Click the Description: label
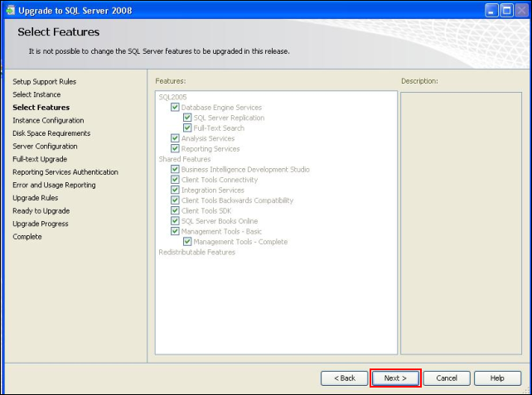The image size is (532, 395). tap(419, 81)
